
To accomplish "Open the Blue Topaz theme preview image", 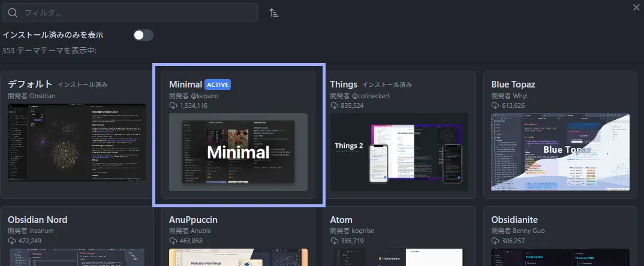I will point(560,152).
